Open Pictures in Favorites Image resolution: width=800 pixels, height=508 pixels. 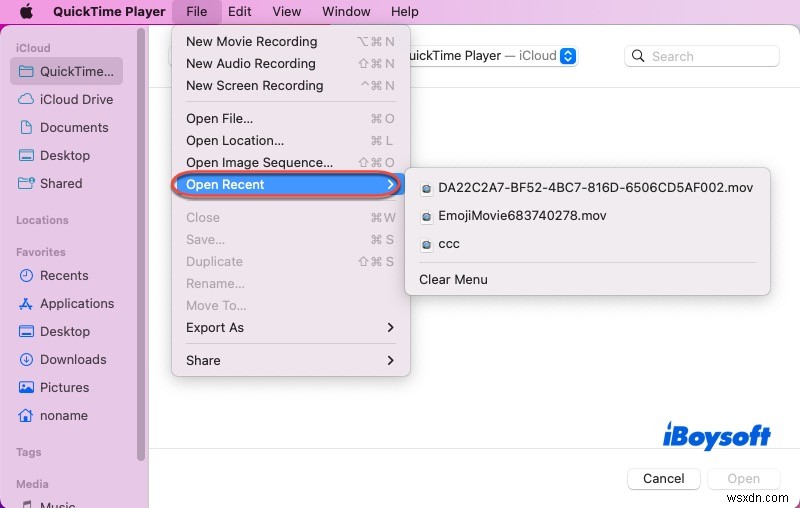(x=66, y=388)
